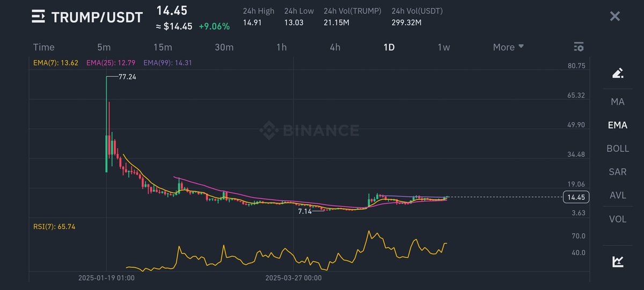The width and height of the screenshot is (644, 290).
Task: Open the trading pair list menu icon
Action: 39,17
